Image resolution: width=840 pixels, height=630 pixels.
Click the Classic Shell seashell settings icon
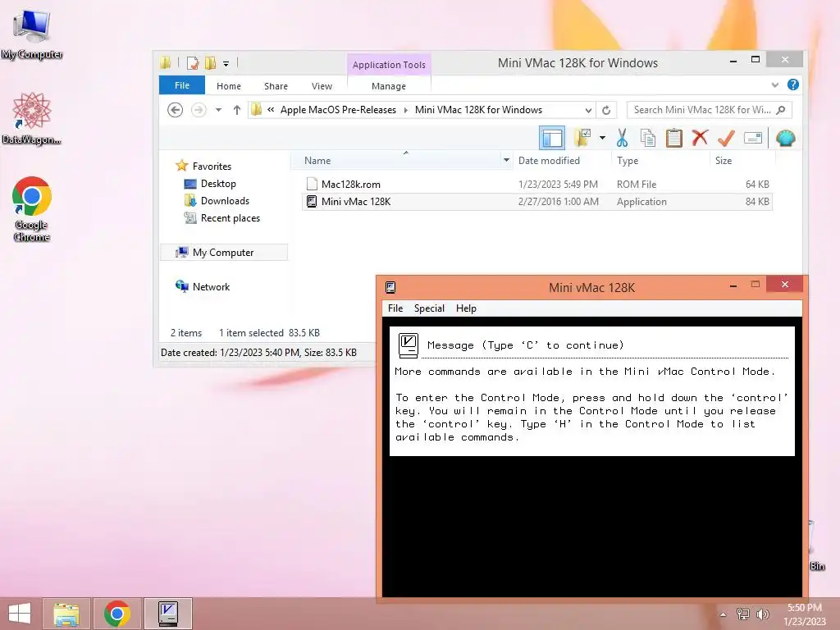(x=785, y=138)
